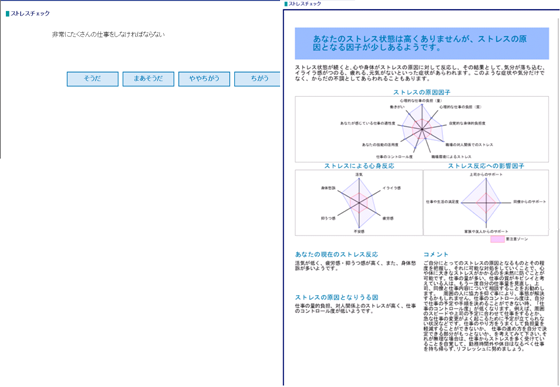Select the コメント section heading
The height and width of the screenshot is (387, 560).
436,255
